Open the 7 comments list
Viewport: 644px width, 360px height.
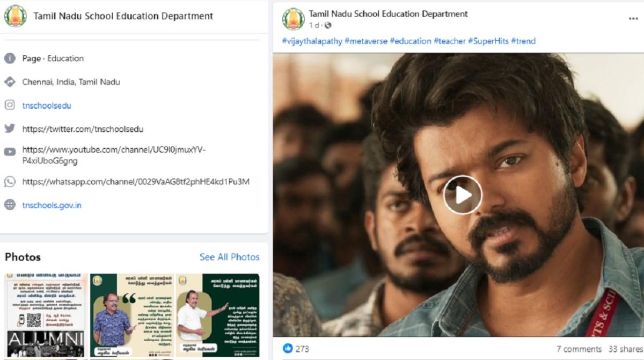(579, 349)
